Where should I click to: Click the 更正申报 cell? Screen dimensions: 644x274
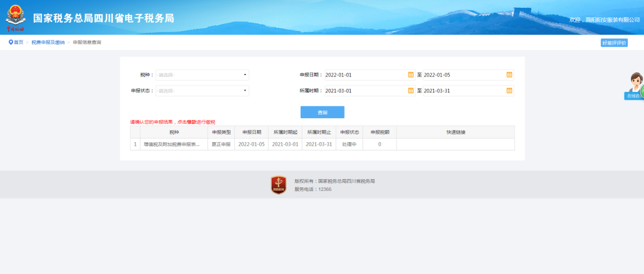coord(221,144)
